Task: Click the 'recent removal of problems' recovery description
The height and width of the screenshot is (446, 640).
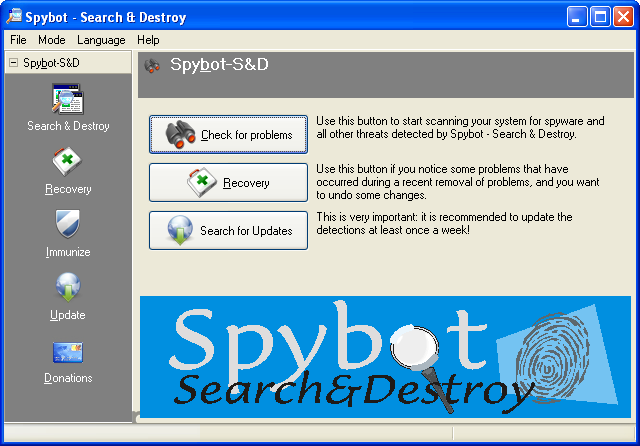Action: pos(458,182)
